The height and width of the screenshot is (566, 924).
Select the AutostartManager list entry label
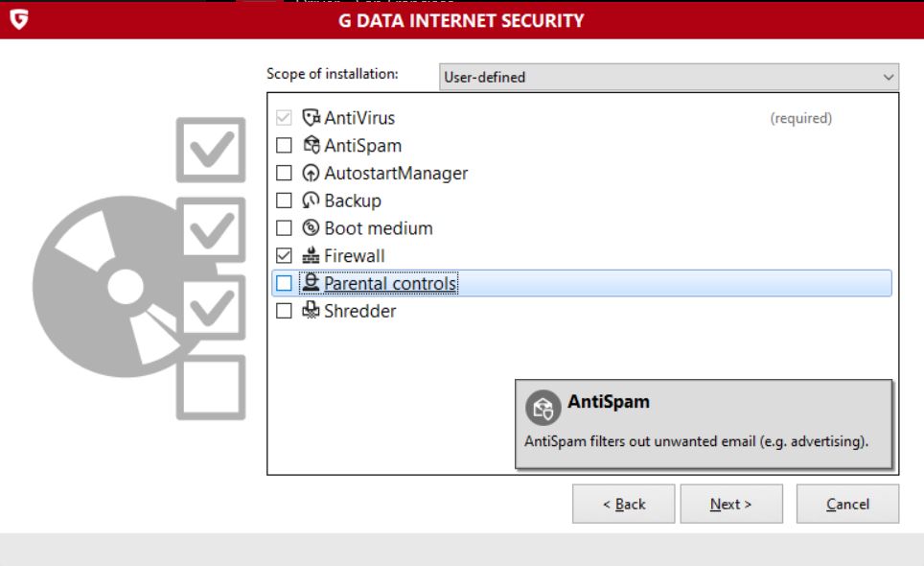[396, 174]
